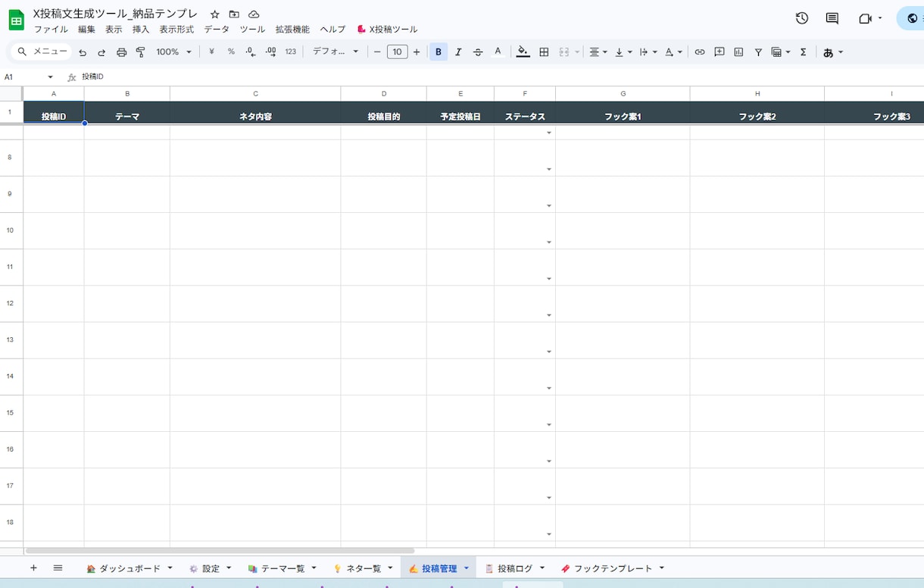Open status dropdown in row 8
This screenshot has height=588, width=924.
point(549,169)
